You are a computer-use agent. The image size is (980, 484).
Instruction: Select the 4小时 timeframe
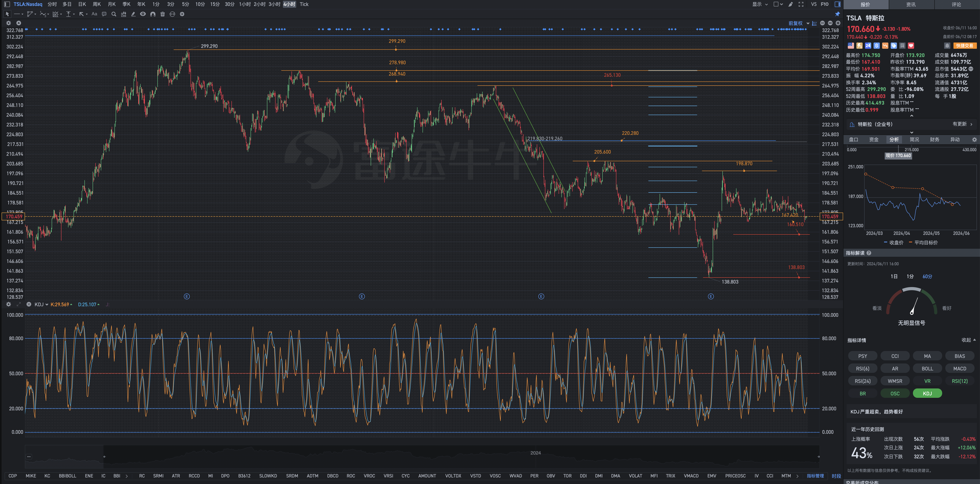289,4
